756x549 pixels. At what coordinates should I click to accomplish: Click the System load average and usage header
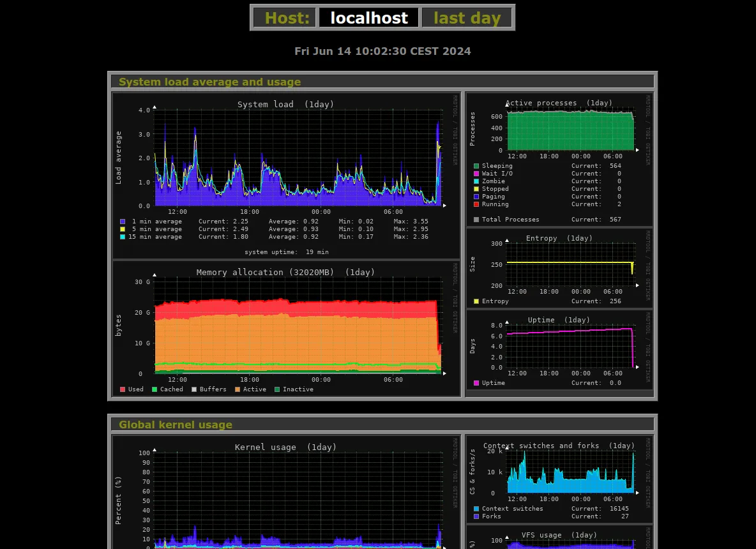pyautogui.click(x=209, y=82)
